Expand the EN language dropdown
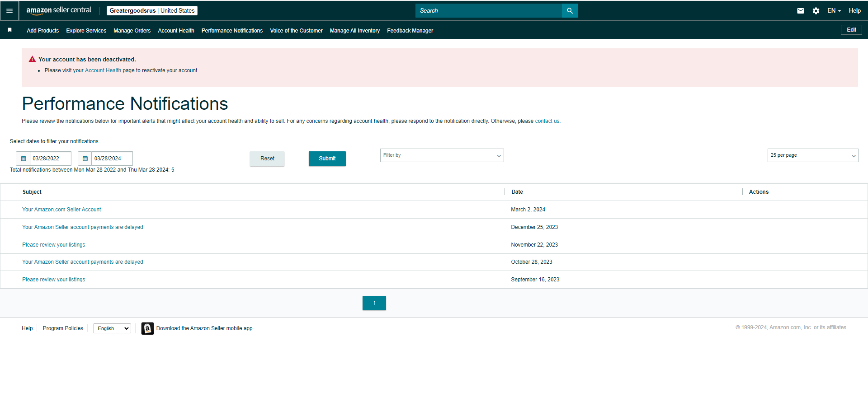 coord(834,10)
